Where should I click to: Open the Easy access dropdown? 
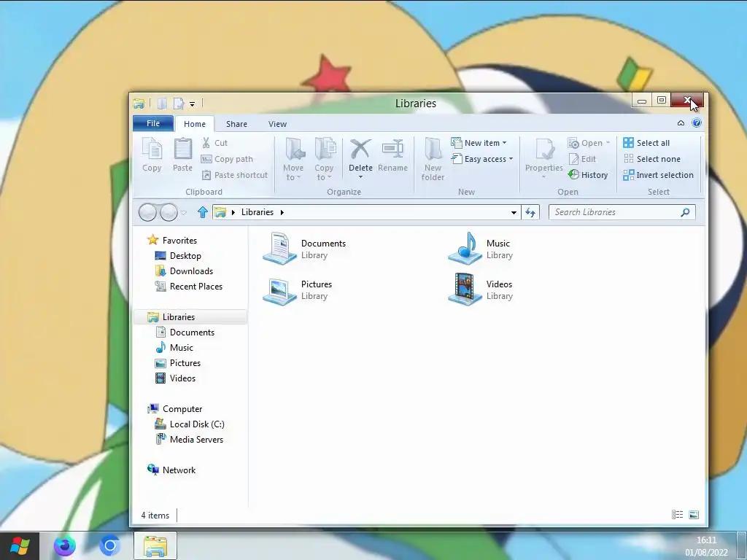click(x=482, y=159)
